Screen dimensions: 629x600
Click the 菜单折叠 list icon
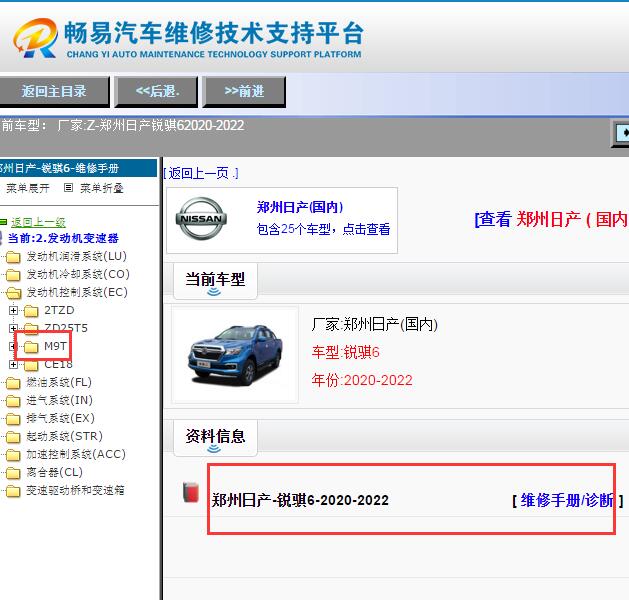[69, 187]
